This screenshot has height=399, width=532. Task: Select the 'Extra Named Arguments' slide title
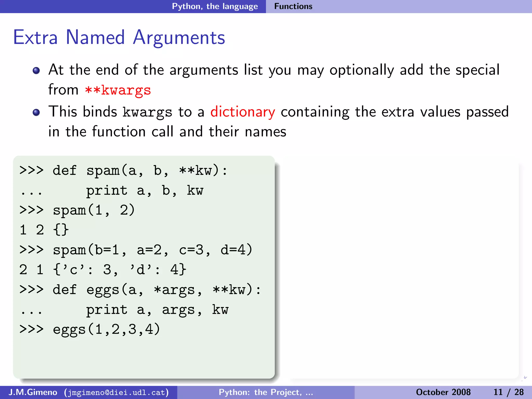119,37
